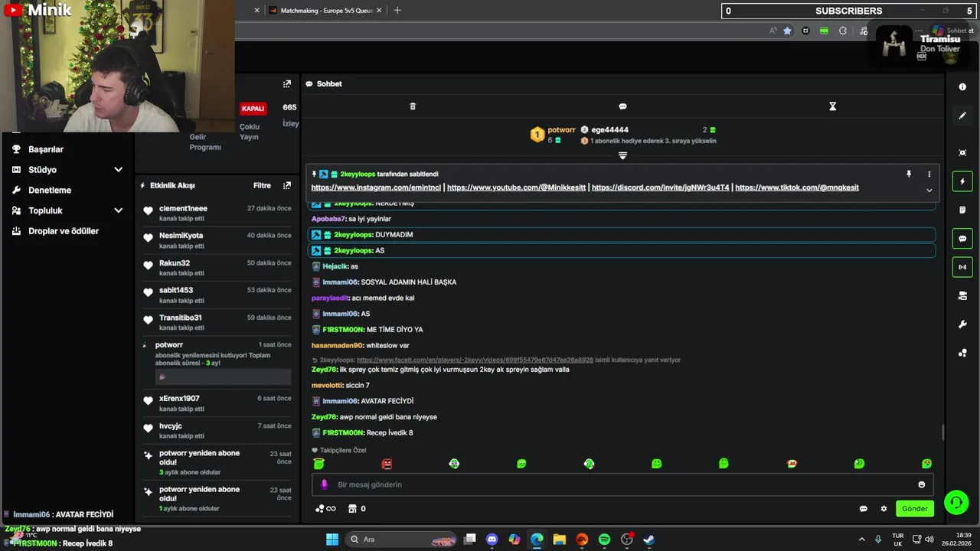Click the shop icon with count 0

pos(357,509)
